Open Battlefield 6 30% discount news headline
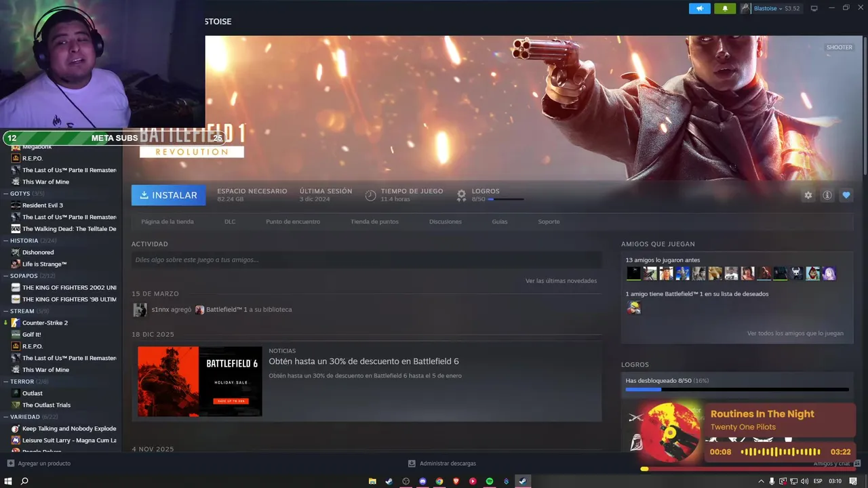Viewport: 868px width, 488px height. (x=364, y=361)
